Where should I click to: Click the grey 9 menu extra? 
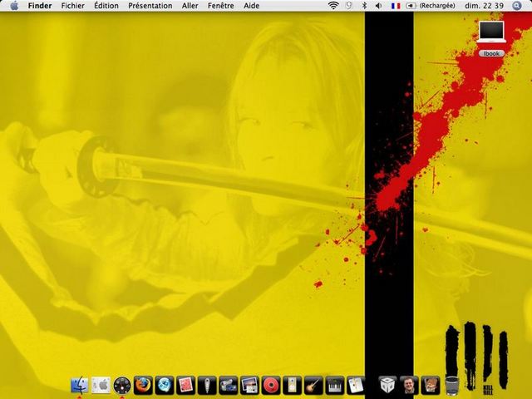pos(349,6)
